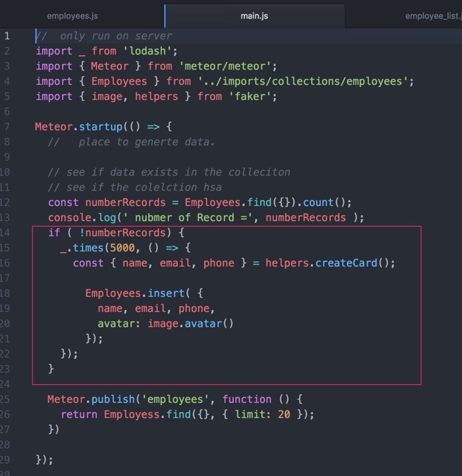This screenshot has width=462, height=476.
Task: Click the 'employees' string on line 25
Action: pos(175,400)
